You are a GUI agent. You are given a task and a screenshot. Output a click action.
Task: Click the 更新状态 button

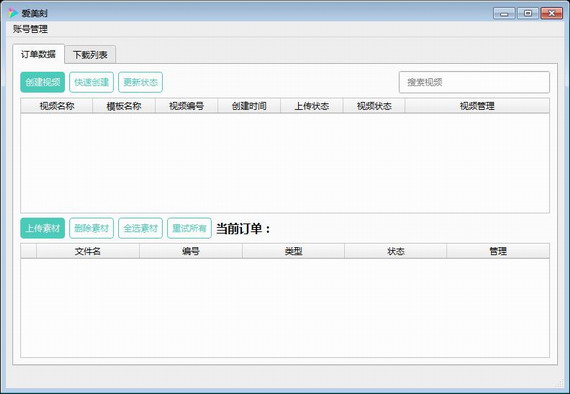point(140,82)
